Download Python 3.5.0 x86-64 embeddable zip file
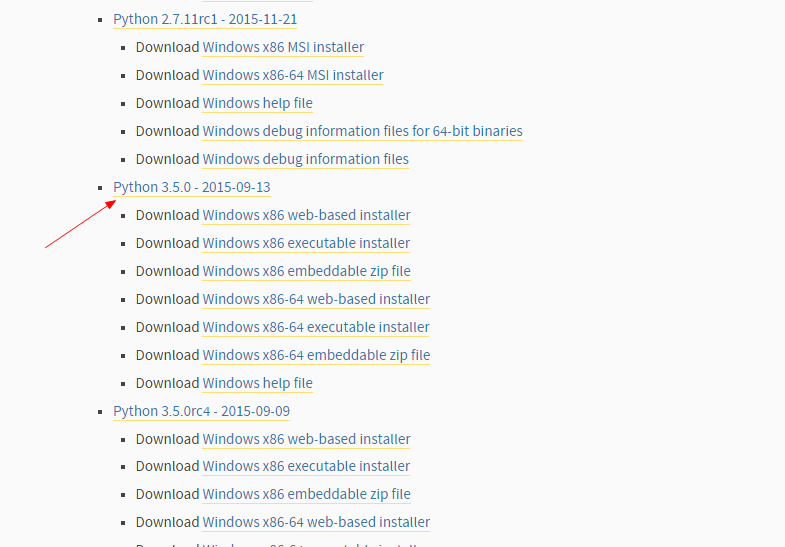This screenshot has width=785, height=547. [316, 356]
